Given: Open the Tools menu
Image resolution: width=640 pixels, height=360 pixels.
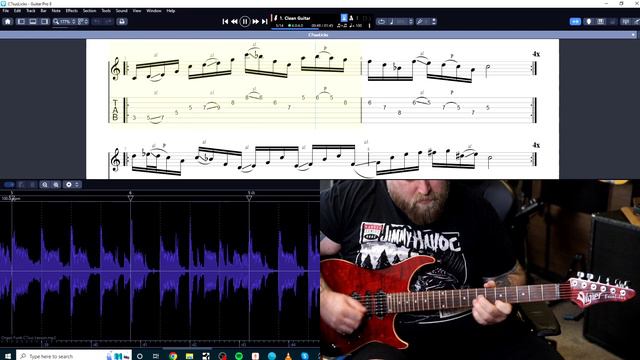Looking at the screenshot, I should tap(106, 11).
